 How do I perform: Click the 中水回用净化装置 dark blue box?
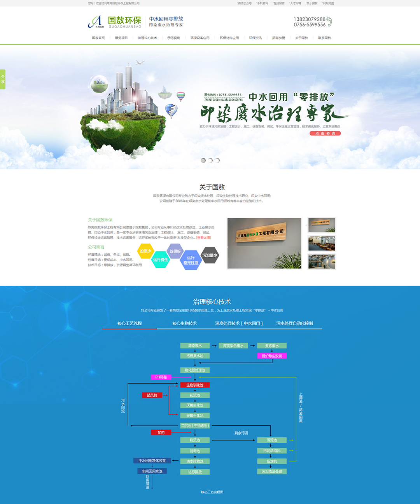[152, 461]
